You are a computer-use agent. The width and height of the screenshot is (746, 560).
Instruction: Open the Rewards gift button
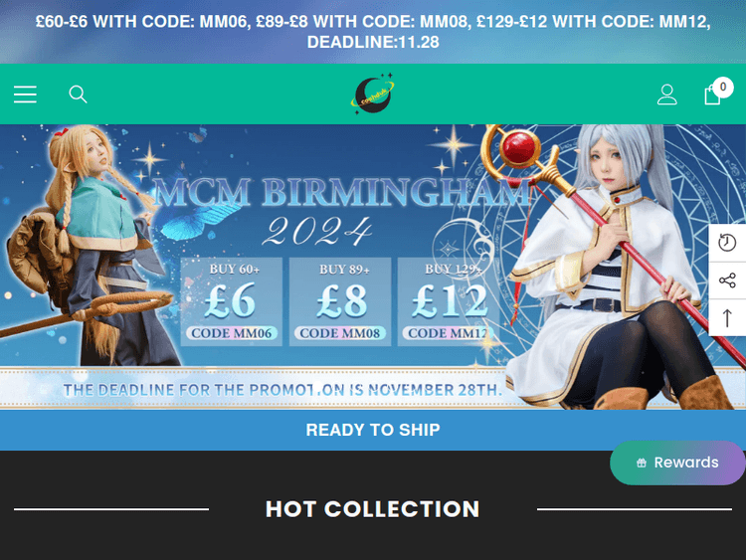coord(677,463)
